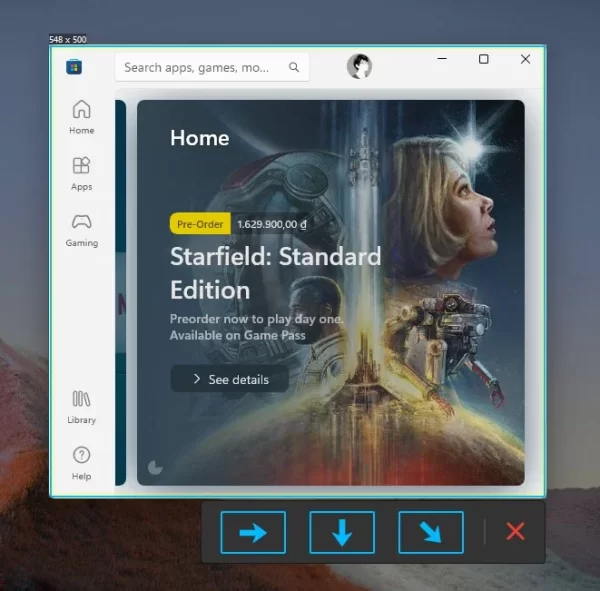Screen dimensions: 600x591
Task: Click the Starfield: Standard Edition title
Action: 276,273
